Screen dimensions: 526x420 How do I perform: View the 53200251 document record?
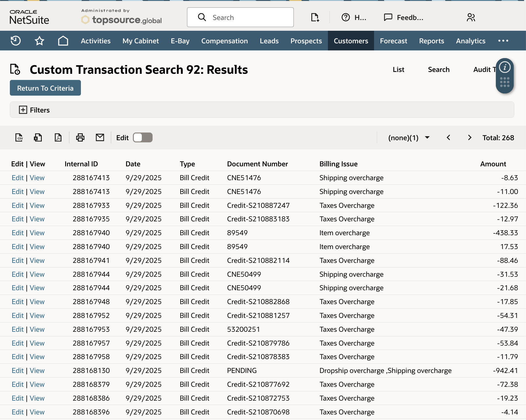[x=37, y=329]
